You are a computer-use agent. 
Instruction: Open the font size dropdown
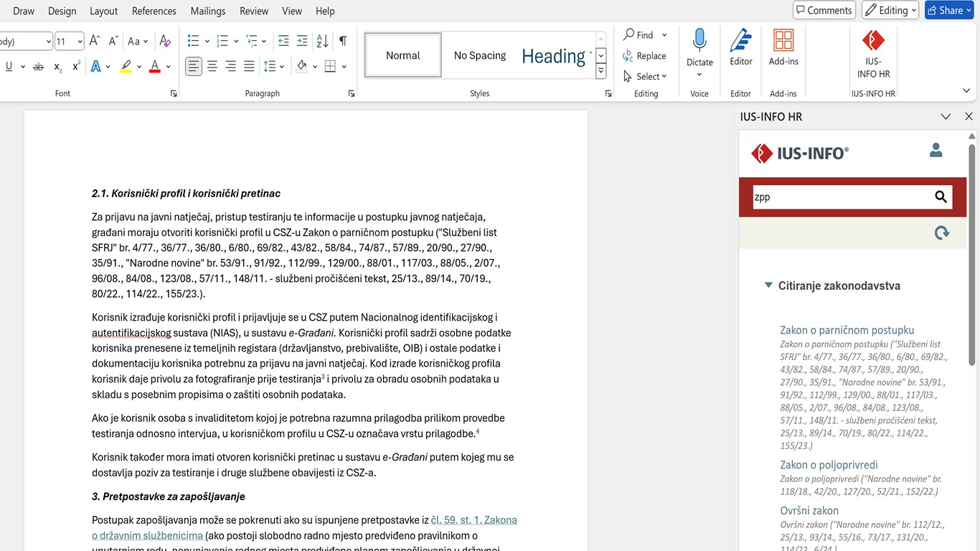[x=79, y=42]
